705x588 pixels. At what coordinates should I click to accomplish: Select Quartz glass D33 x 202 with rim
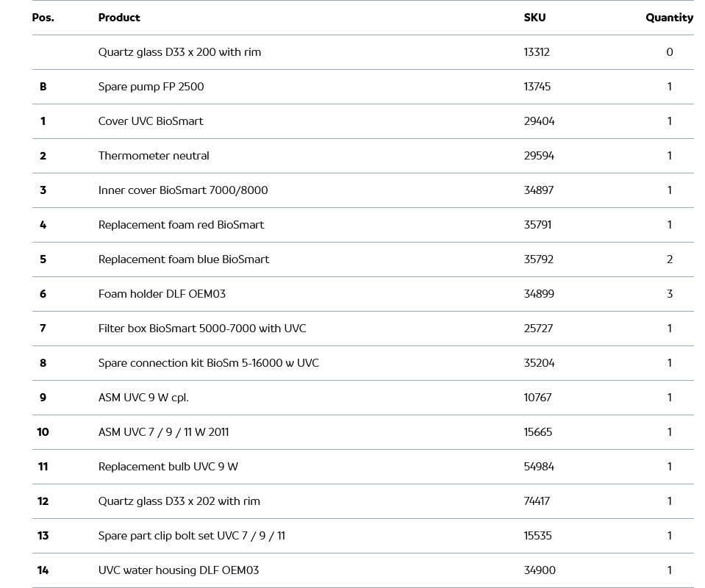coord(179,501)
